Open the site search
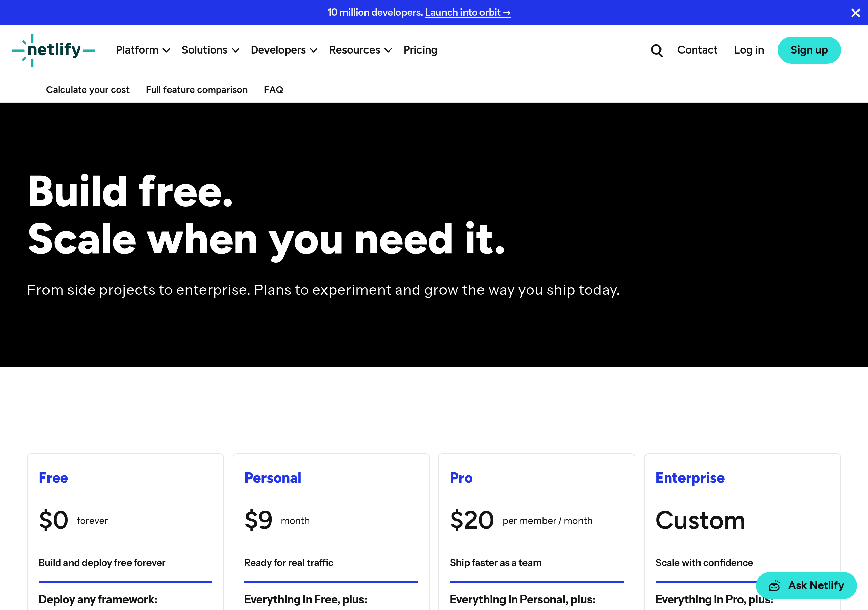 click(x=657, y=50)
